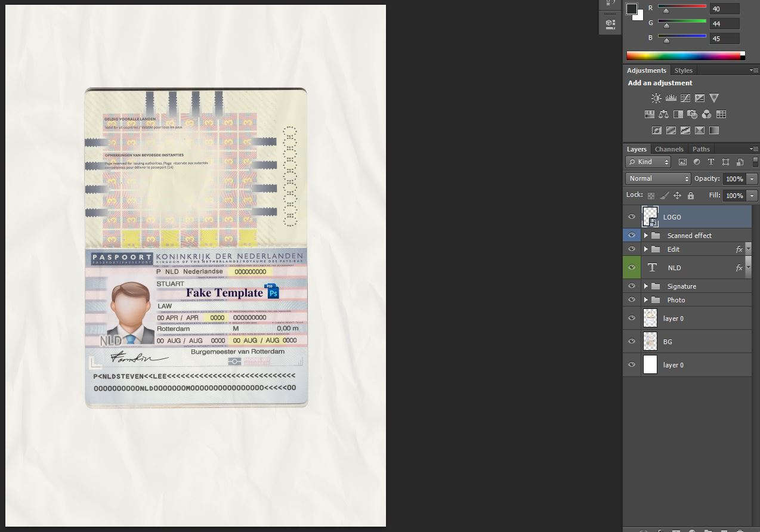Select the LOGO layer thumbnail
The height and width of the screenshot is (532, 760).
[x=650, y=216]
